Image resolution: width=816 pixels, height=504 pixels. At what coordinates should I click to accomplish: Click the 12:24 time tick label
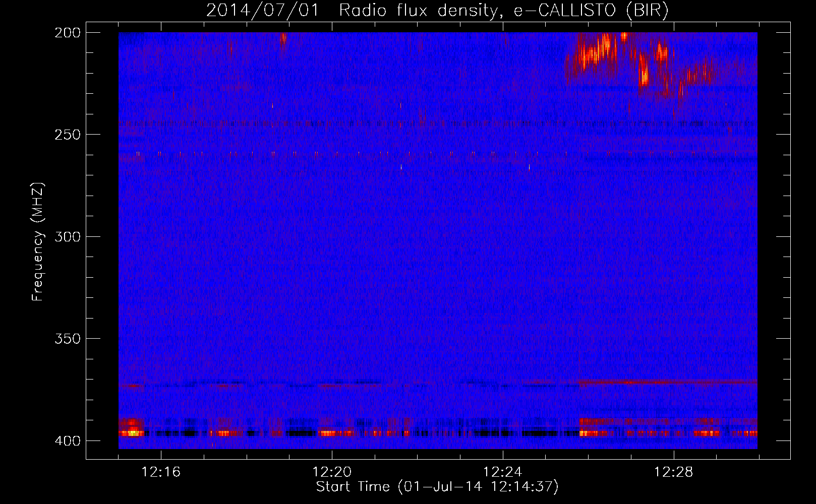(503, 472)
